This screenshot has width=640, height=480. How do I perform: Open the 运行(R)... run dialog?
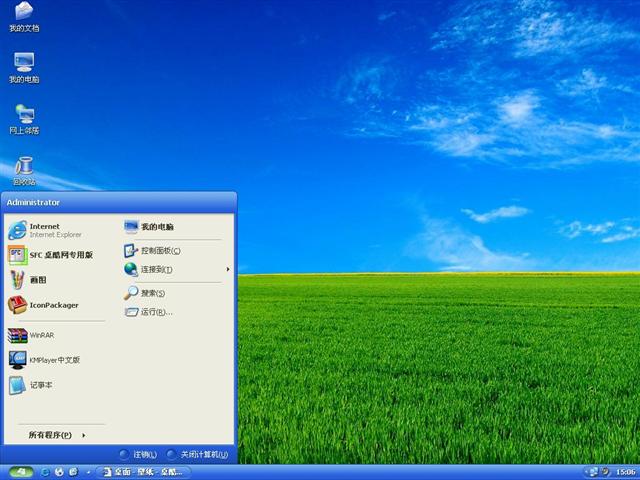(x=177, y=312)
